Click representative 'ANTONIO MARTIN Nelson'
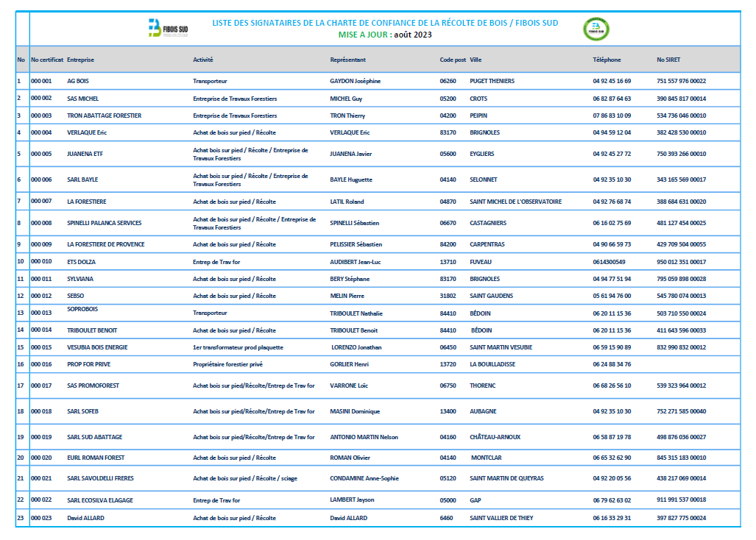 pyautogui.click(x=364, y=437)
